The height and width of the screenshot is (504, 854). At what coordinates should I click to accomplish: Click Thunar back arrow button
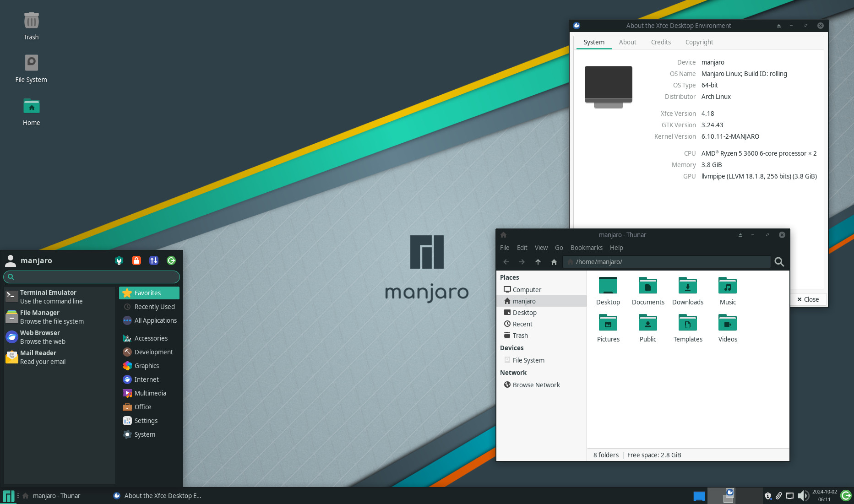coord(506,262)
